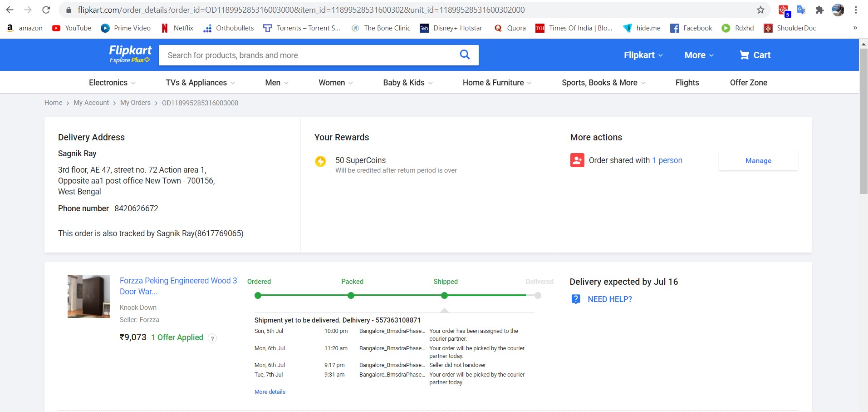Screen dimensions: 868x412
Task: Expand Home & Furniture category
Action: (497, 83)
